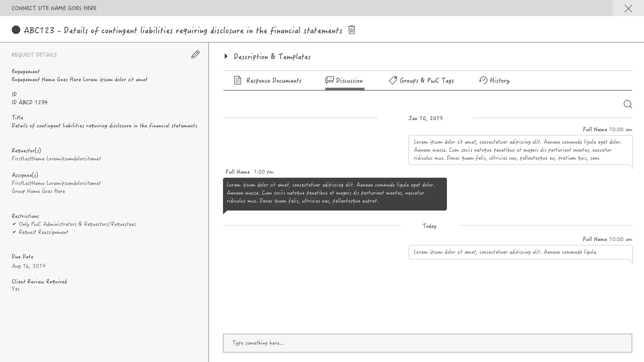The width and height of the screenshot is (644, 362).
Task: Expand the Description & Templates section
Action: pos(226,56)
